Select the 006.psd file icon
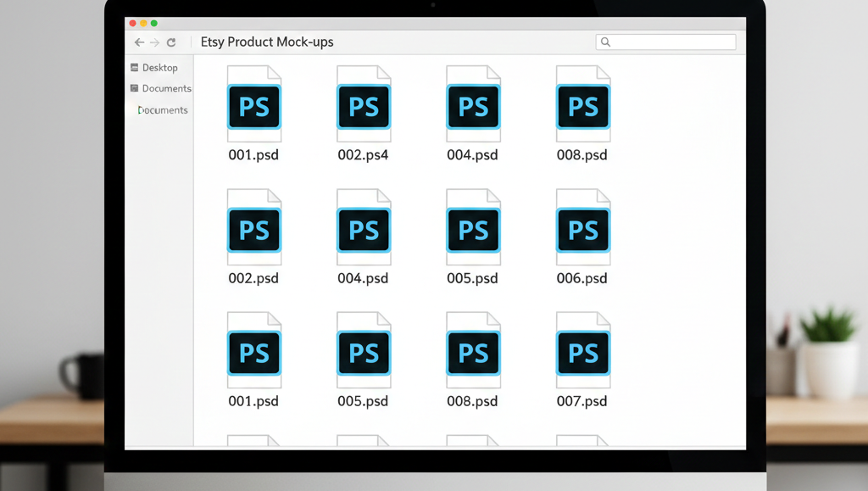This screenshot has width=868, height=491. click(582, 228)
